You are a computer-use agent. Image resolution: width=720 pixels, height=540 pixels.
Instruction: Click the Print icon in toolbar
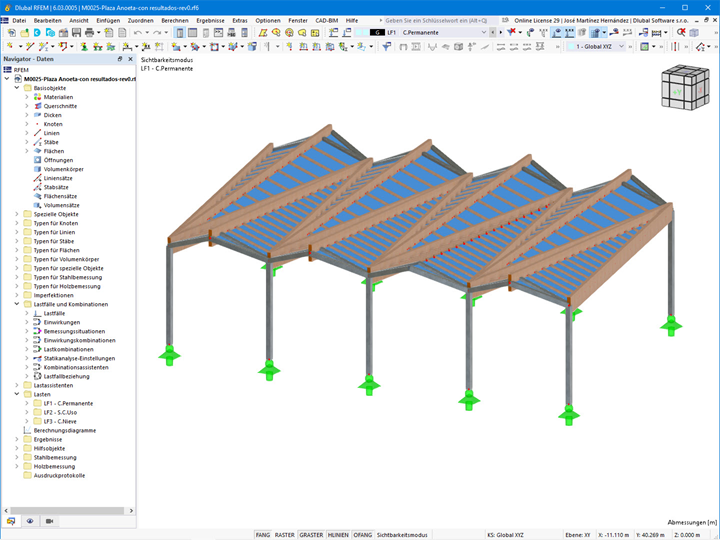coord(89,33)
